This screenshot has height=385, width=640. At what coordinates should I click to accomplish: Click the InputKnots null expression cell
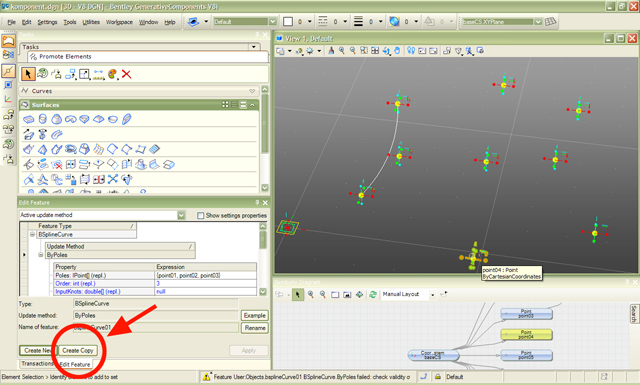pyautogui.click(x=206, y=292)
